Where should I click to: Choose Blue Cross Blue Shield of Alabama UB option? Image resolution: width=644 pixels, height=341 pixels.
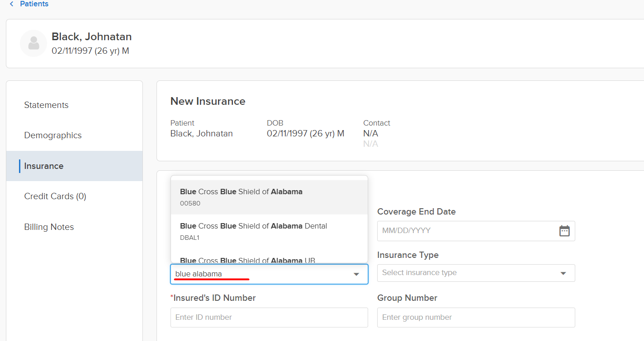click(x=269, y=259)
